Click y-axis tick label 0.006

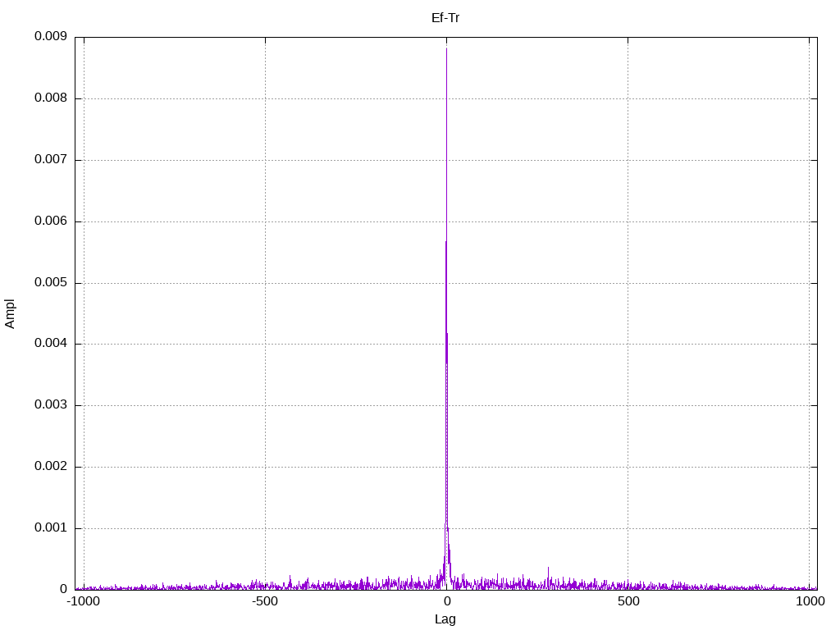pos(51,221)
